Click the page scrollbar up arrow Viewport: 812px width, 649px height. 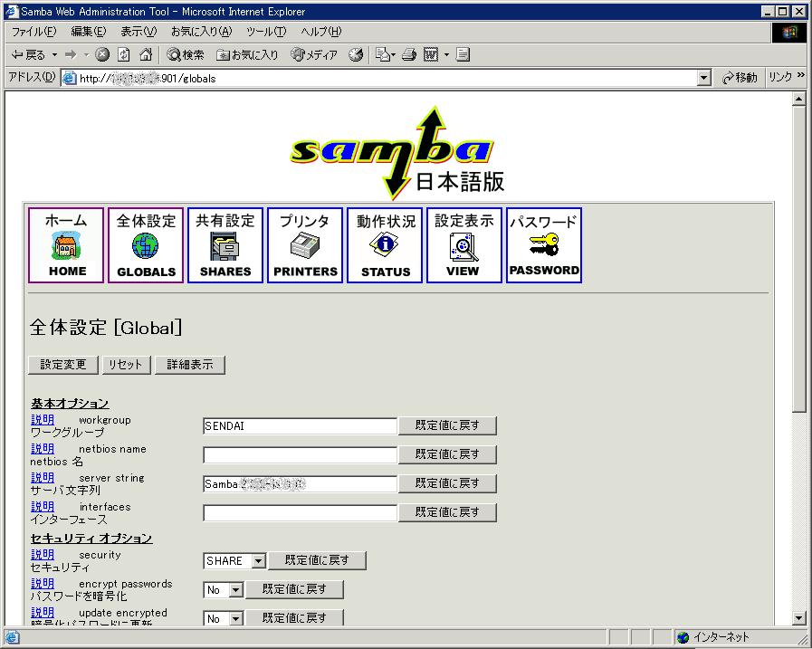click(x=798, y=99)
